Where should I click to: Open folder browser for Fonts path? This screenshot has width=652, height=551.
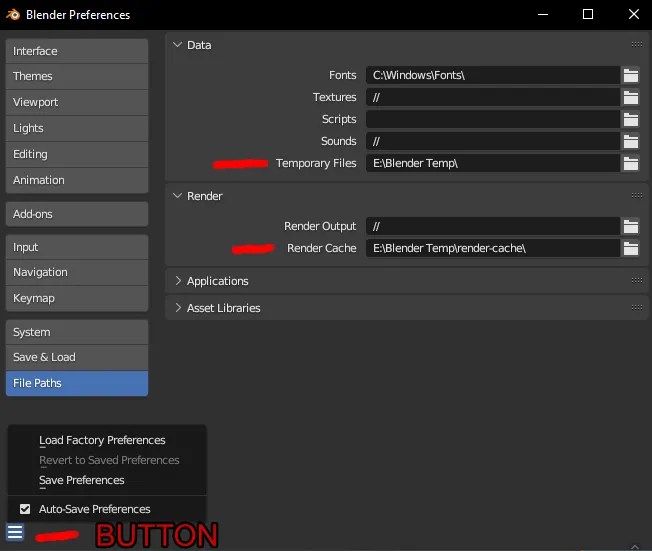(630, 75)
